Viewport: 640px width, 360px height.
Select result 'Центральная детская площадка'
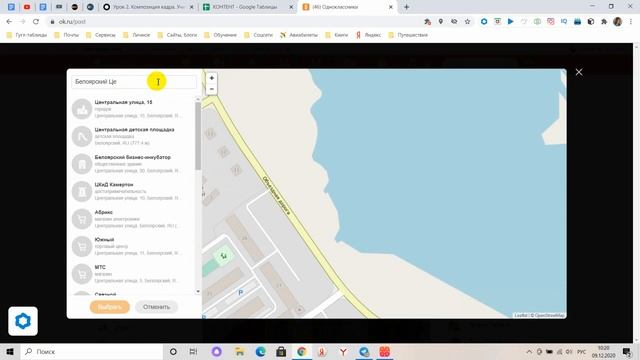132,136
